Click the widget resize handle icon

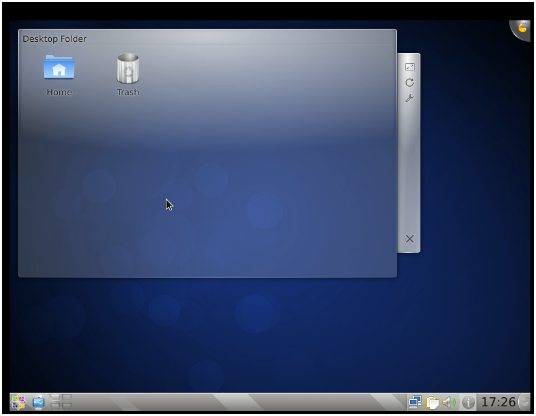[x=410, y=67]
